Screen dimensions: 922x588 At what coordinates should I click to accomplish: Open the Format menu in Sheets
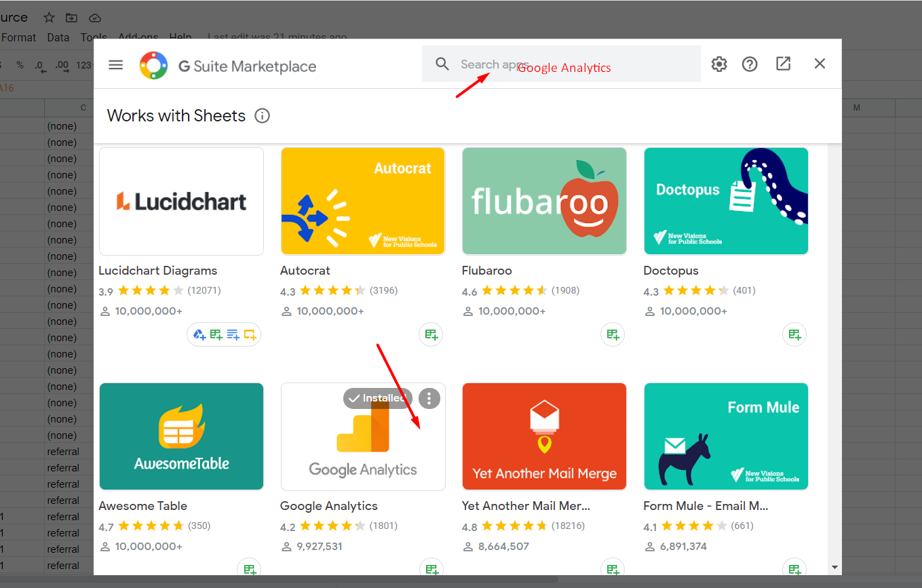[x=18, y=37]
